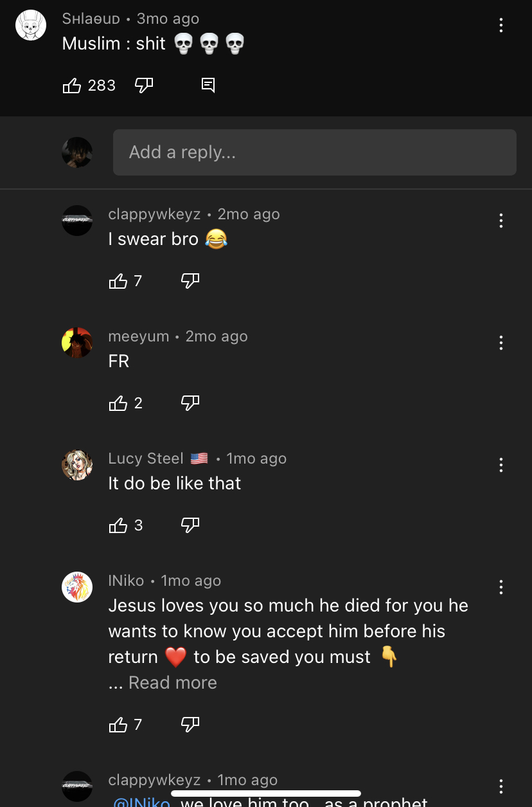Screen dimensions: 532x807
Task: Open the three-dot menu for meeyum's reply
Action: (501, 343)
